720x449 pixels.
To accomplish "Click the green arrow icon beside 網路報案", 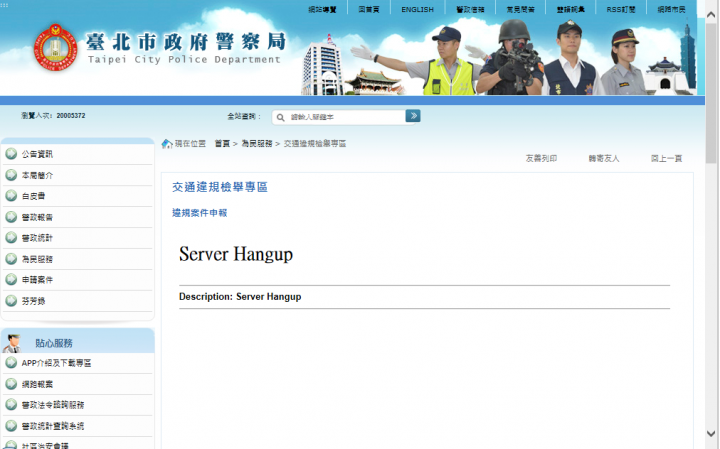I will (11, 384).
